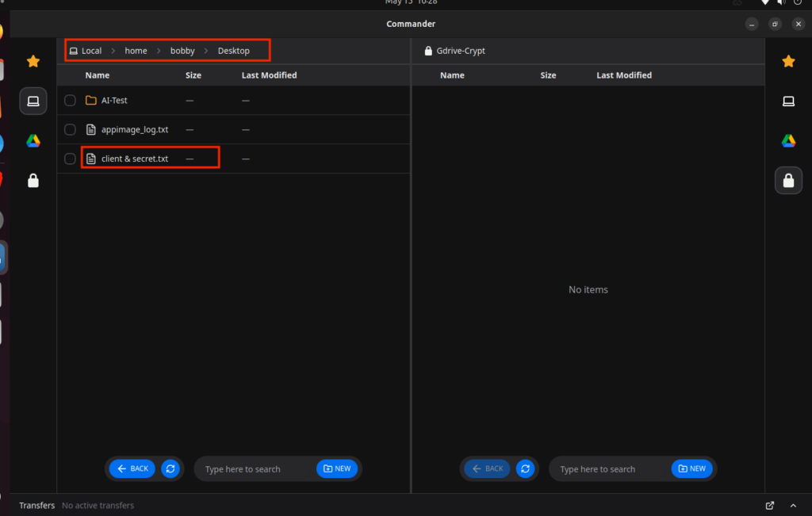Image resolution: width=812 pixels, height=516 pixels.
Task: Select lock crypt icon in left sidebar
Action: click(33, 181)
